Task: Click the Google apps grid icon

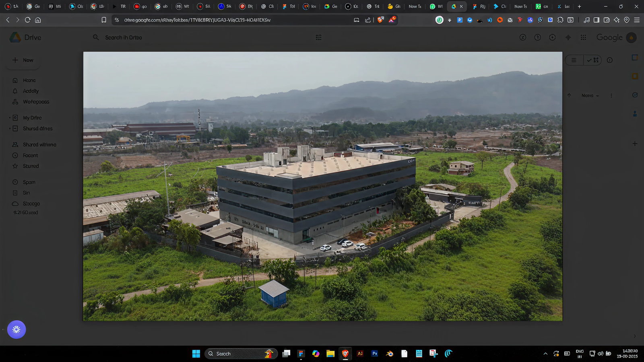Action: coord(583,37)
